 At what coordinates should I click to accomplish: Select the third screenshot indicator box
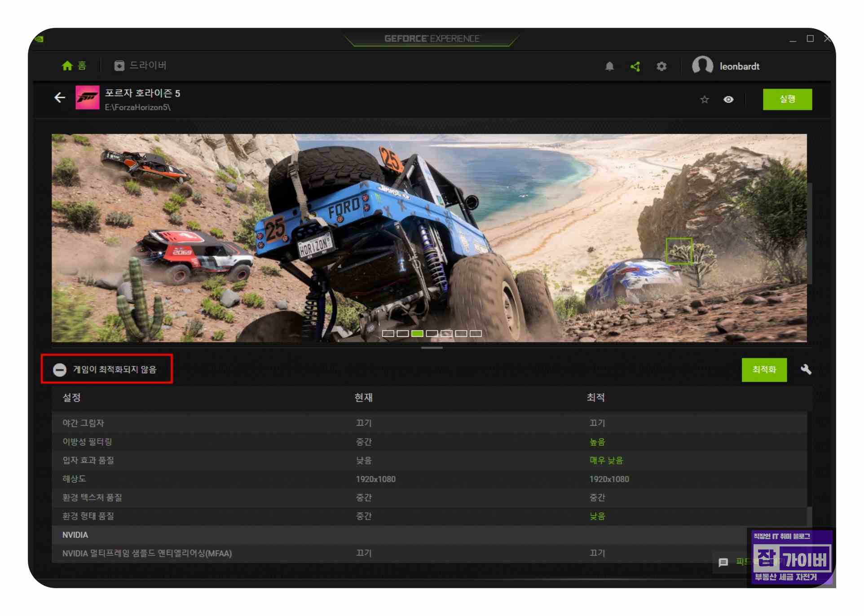417,333
